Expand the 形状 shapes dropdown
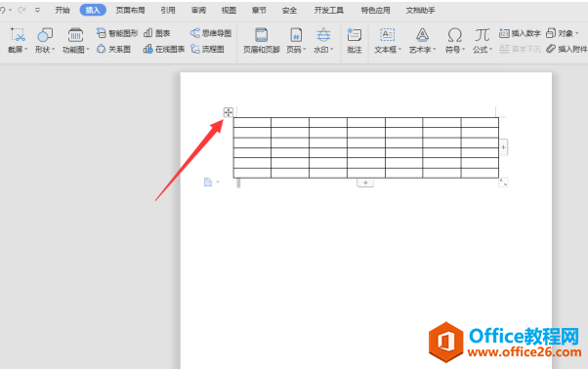 (x=45, y=40)
